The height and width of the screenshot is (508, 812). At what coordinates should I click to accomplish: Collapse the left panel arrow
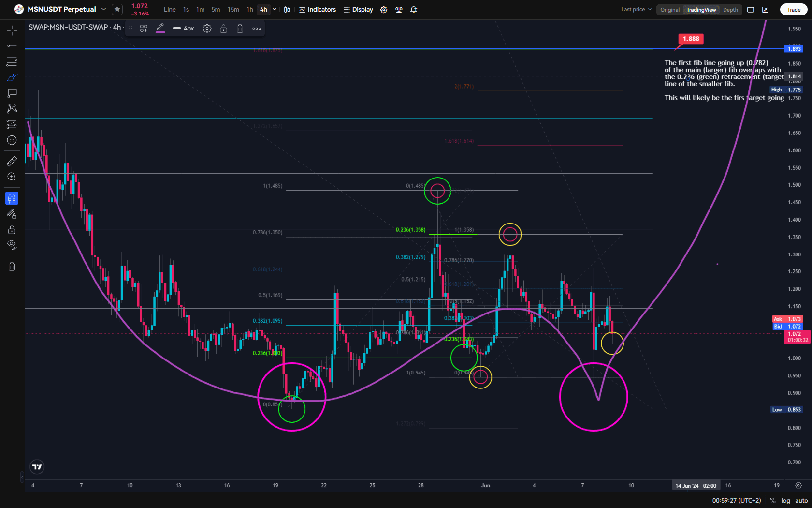tap(22, 478)
